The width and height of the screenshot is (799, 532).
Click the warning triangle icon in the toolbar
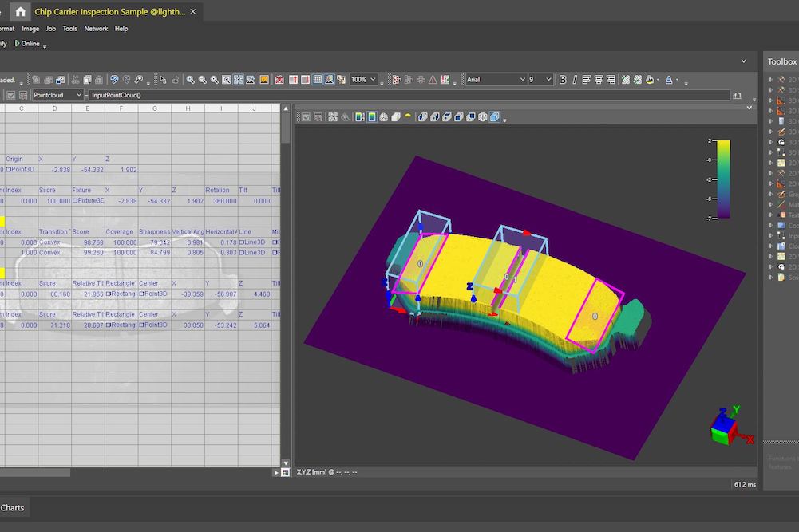tap(432, 79)
